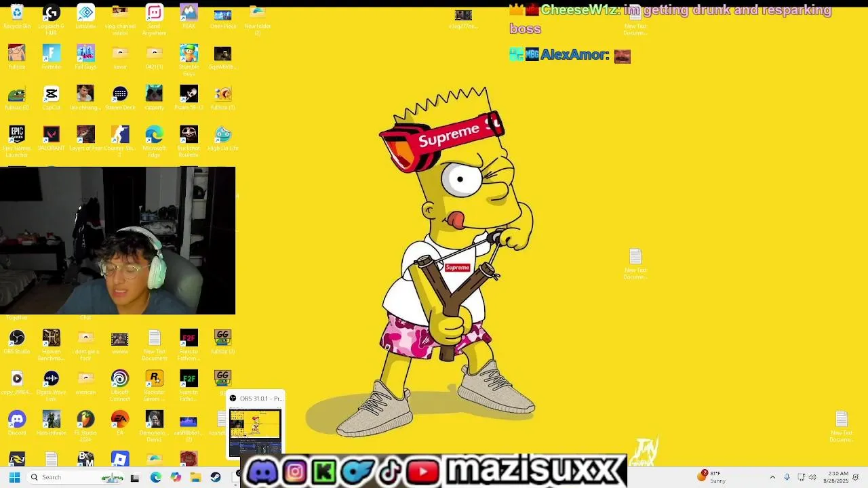Launch the Counter-Strike 2 desktop shortcut
Screen dimensions: 868x488
[120, 141]
